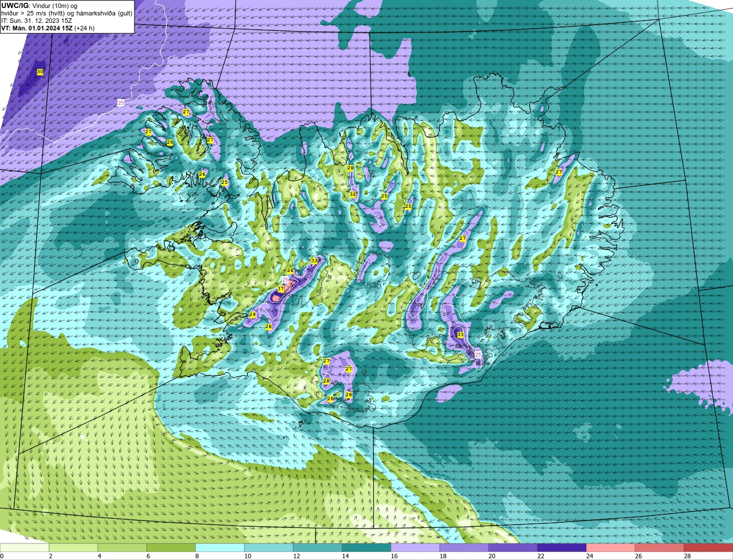Image resolution: width=733 pixels, height=560 pixels.
Task: Click the number 20 on the legend scale
Action: pyautogui.click(x=491, y=556)
